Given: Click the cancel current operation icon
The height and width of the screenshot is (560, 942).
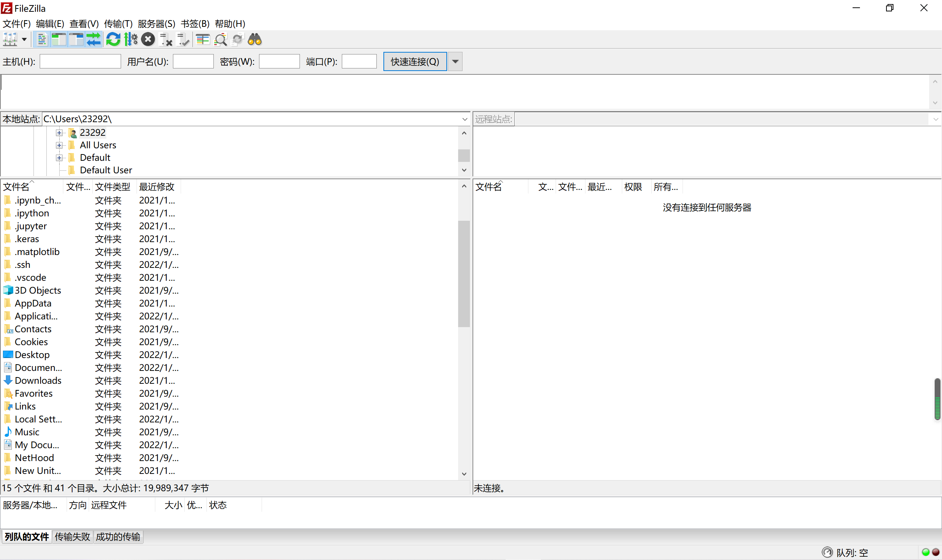Looking at the screenshot, I should click(148, 39).
